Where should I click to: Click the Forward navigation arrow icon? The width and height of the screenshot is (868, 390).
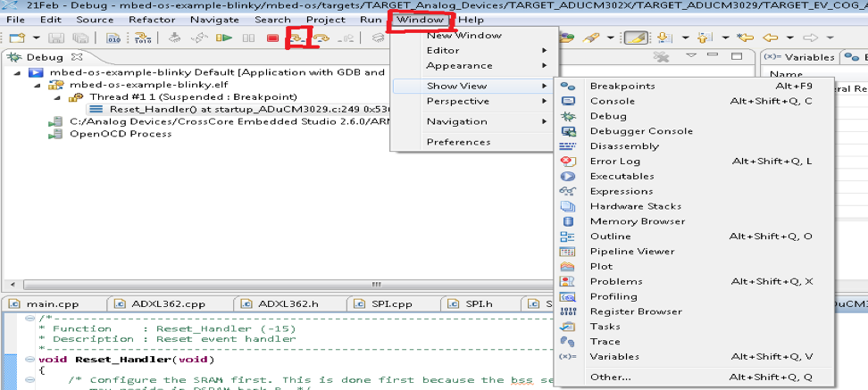point(811,37)
